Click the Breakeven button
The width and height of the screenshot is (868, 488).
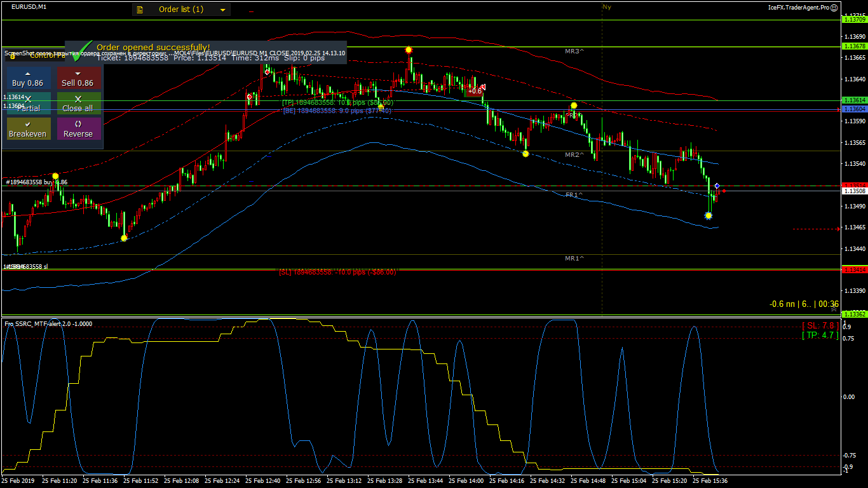pos(28,129)
